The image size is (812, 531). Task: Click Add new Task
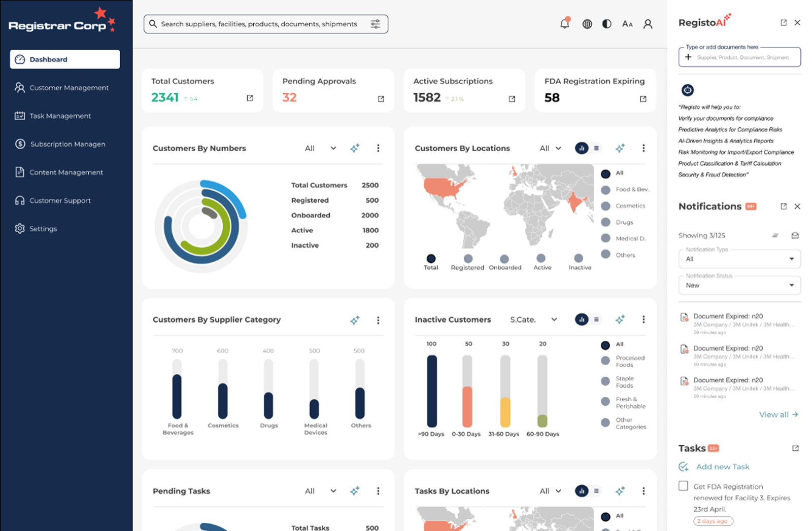pyautogui.click(x=714, y=467)
